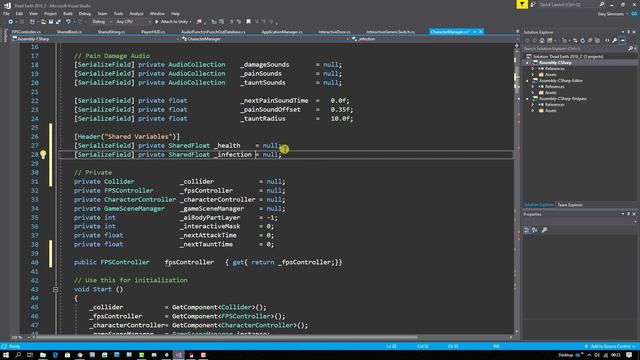This screenshot has height=360, width=640.
Task: Click the Solution Explorer Home icon
Action: [542, 40]
